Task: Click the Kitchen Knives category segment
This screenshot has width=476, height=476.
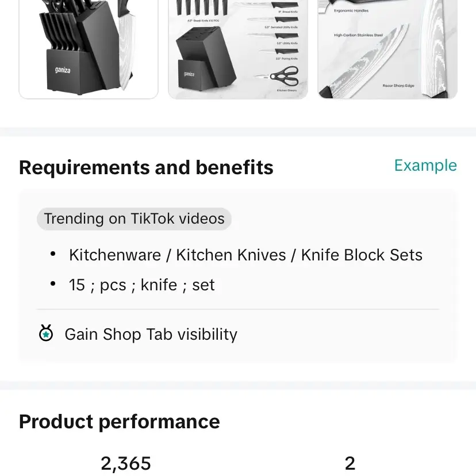Action: pyautogui.click(x=231, y=255)
